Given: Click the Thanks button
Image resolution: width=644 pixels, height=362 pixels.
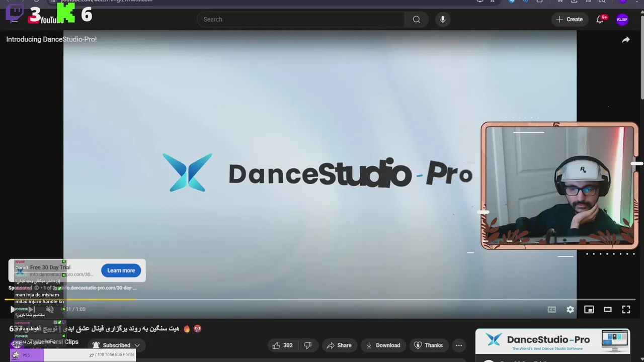Looking at the screenshot, I should 428,345.
